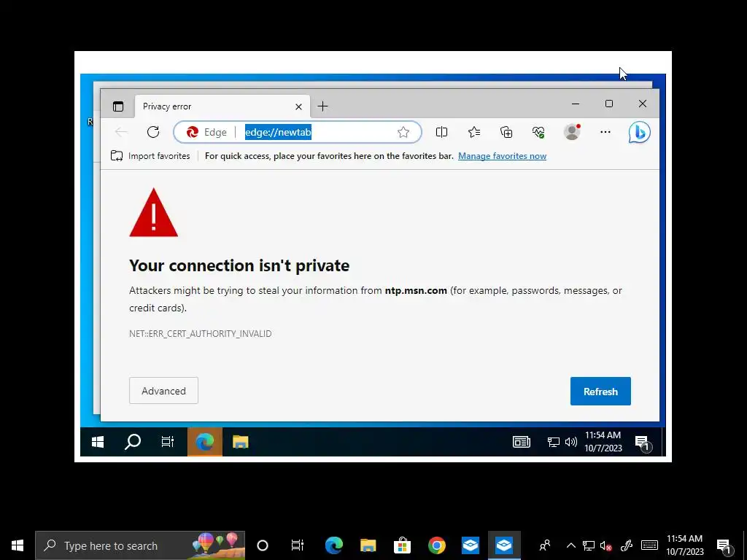Open Browser essentials heart icon
747x560 pixels.
click(538, 132)
